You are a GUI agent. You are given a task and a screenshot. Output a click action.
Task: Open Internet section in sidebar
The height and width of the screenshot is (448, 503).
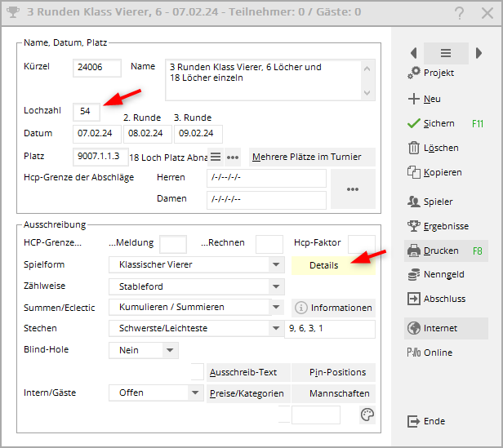[440, 328]
